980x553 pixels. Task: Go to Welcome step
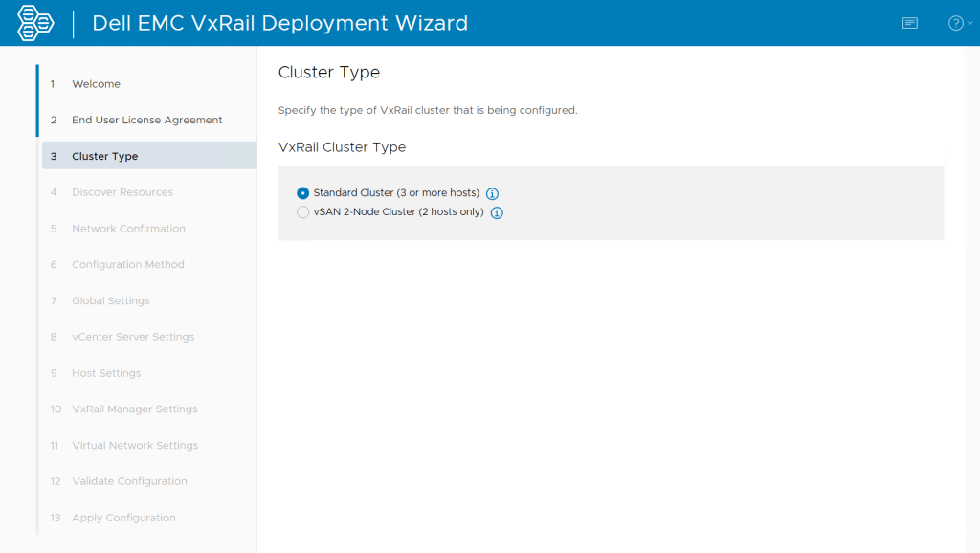(x=96, y=84)
